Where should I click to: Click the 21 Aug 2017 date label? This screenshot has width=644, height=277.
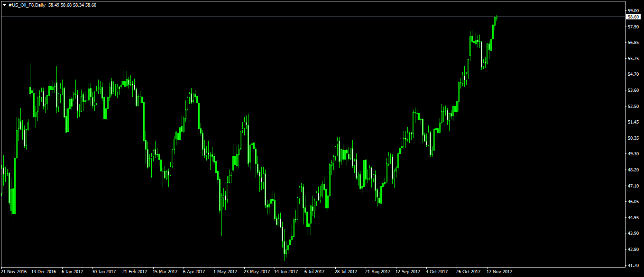(x=377, y=272)
